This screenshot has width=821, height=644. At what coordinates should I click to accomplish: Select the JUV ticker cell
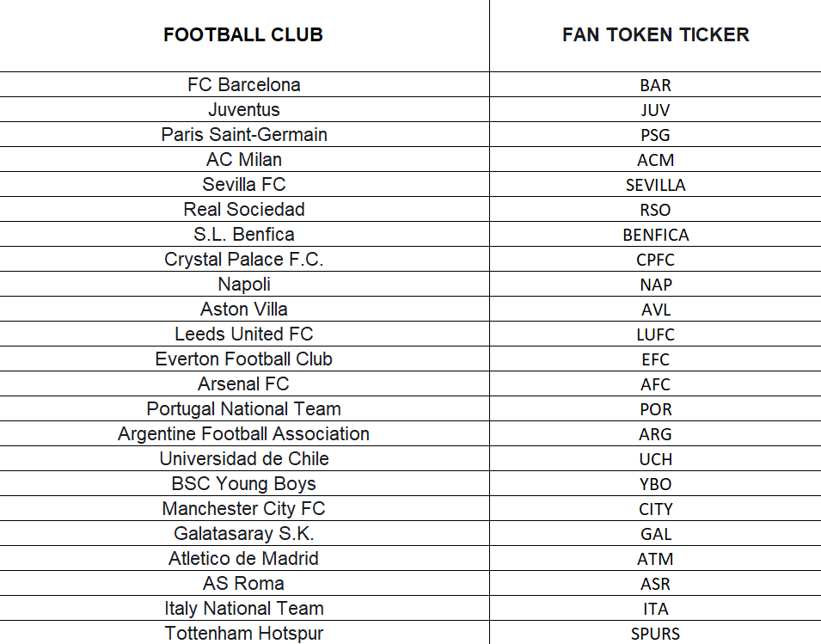[x=655, y=110]
